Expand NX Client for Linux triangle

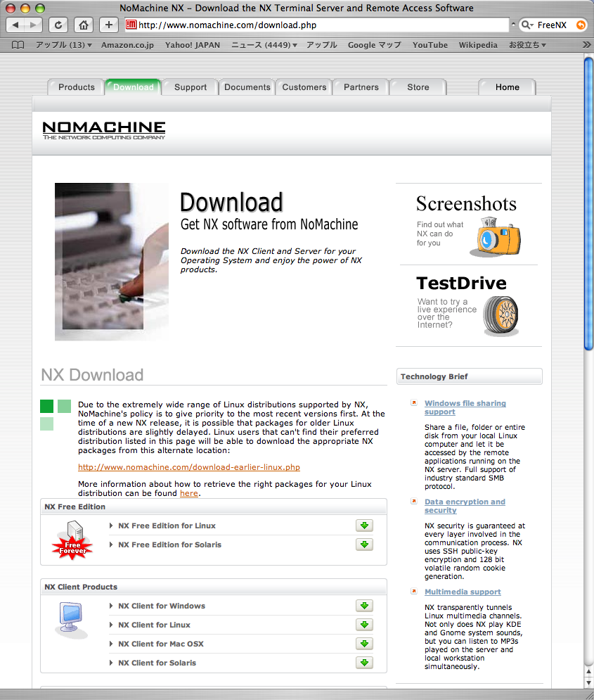pos(111,625)
